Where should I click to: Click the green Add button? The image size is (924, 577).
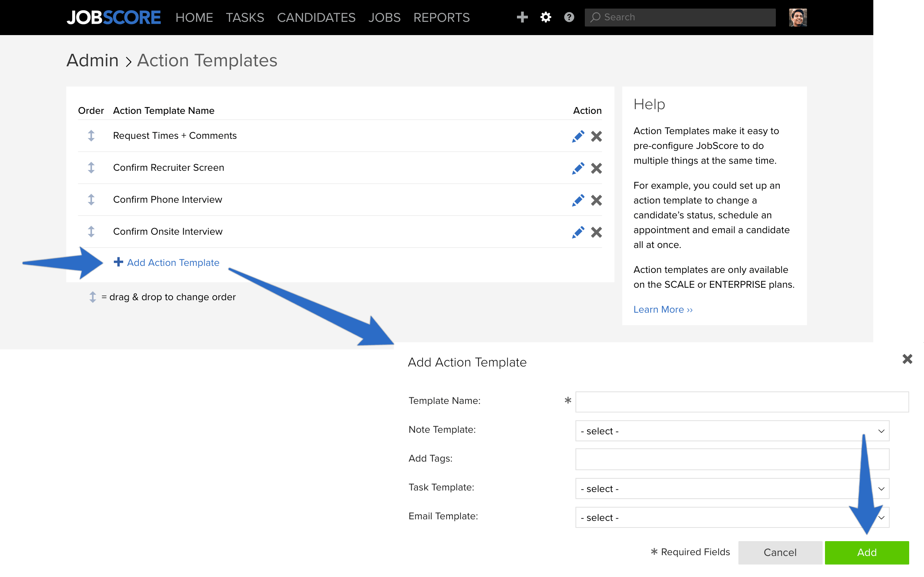coord(867,552)
